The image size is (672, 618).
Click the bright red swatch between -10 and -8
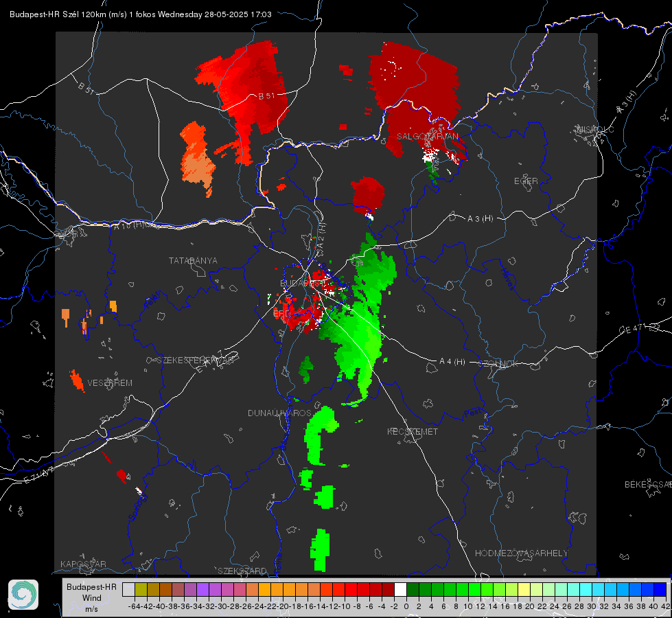pyautogui.click(x=351, y=589)
